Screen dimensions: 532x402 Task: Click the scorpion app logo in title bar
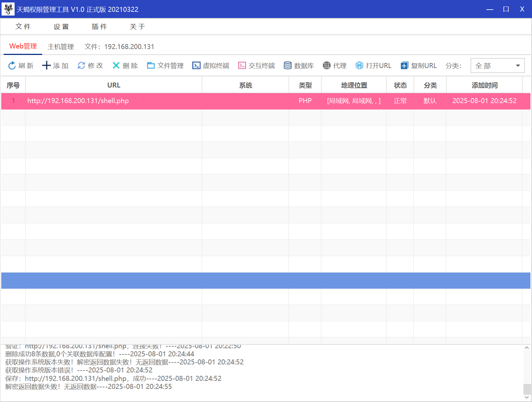pyautogui.click(x=8, y=9)
